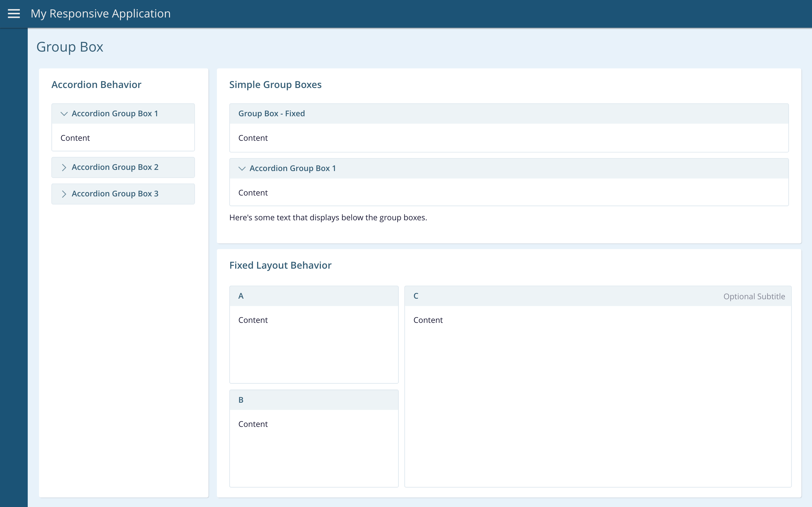The image size is (812, 507).
Task: Click the Optional Subtitle text
Action: [754, 296]
